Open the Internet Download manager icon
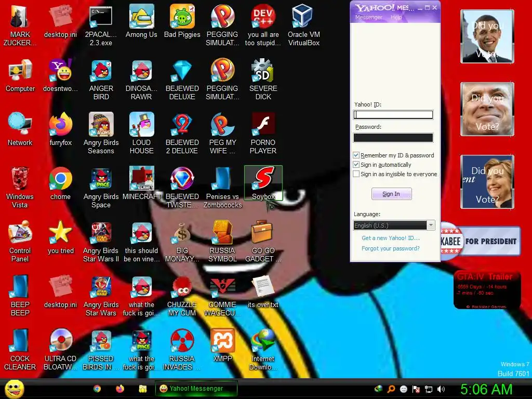This screenshot has height=399, width=532. click(x=263, y=350)
